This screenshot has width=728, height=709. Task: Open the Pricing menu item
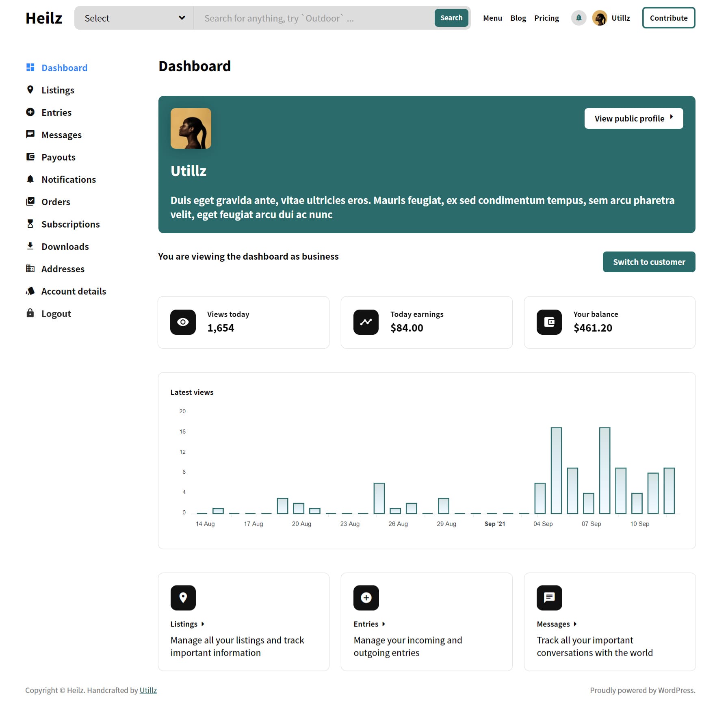546,18
